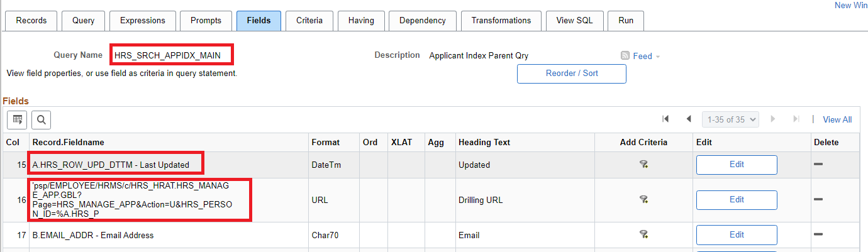
Task: Edit the Drilling URL field
Action: point(737,200)
